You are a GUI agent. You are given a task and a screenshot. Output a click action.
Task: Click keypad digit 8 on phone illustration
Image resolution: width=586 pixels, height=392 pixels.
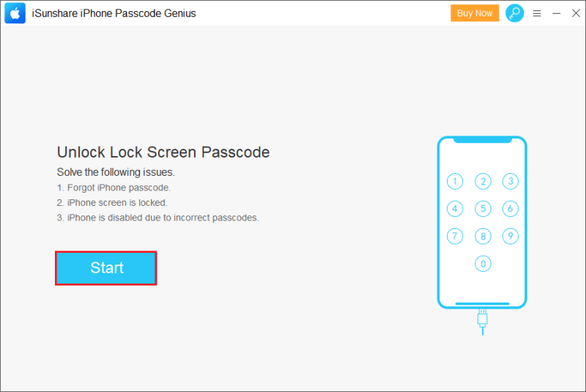pyautogui.click(x=483, y=236)
